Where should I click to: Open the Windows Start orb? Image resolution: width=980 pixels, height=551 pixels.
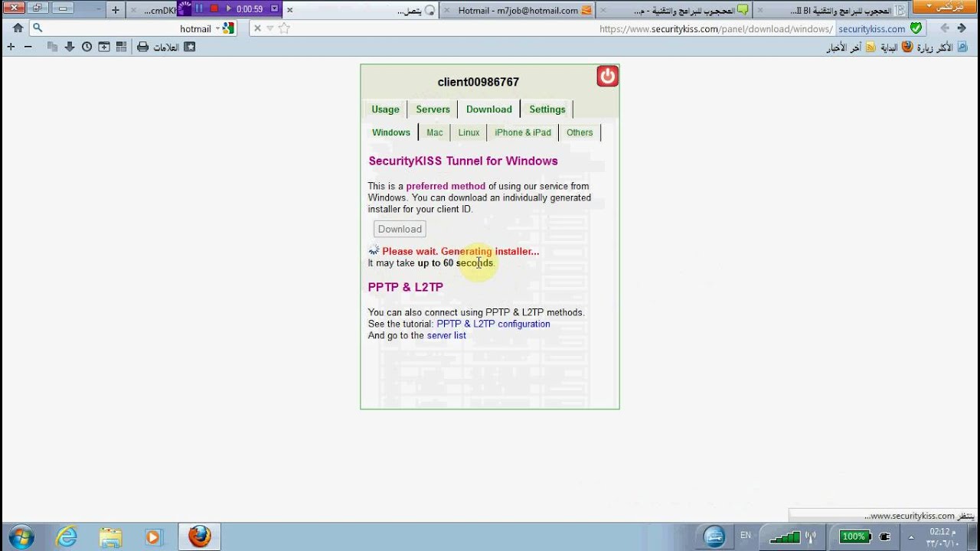pos(21,536)
